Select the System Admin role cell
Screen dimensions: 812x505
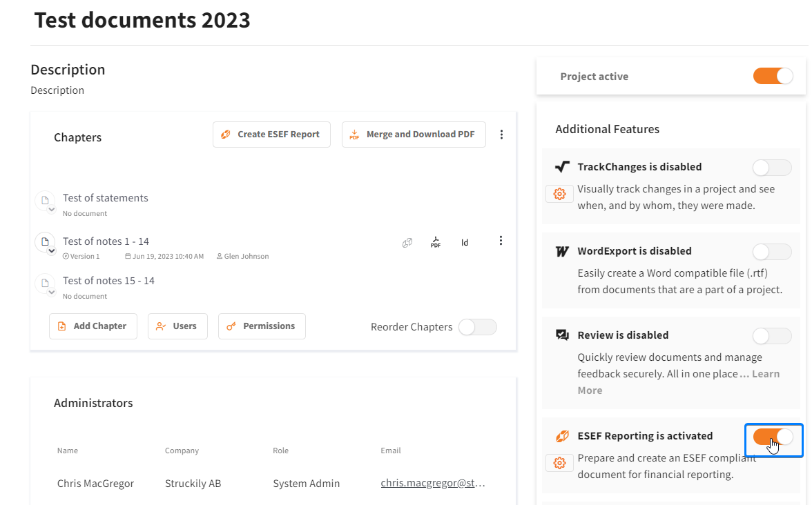click(306, 483)
